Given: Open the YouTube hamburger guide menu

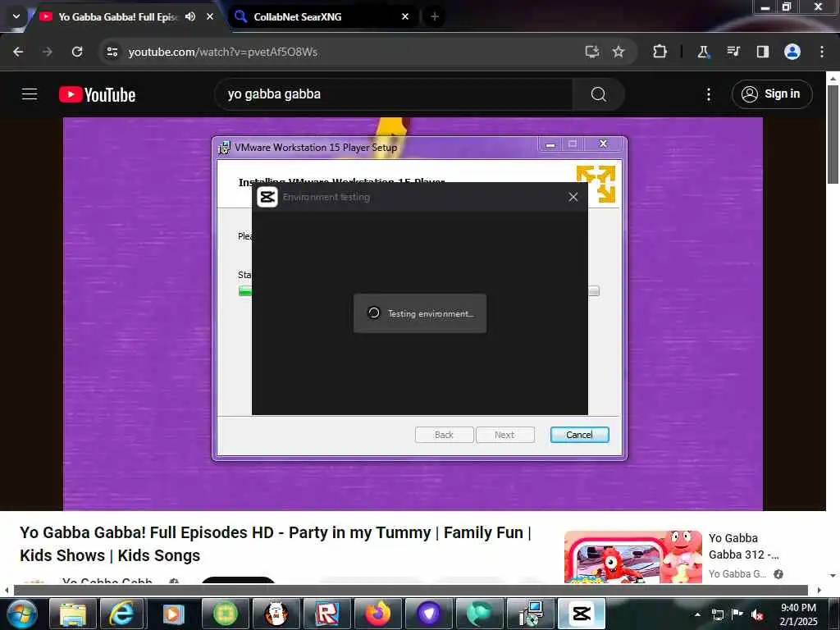Looking at the screenshot, I should (x=30, y=94).
